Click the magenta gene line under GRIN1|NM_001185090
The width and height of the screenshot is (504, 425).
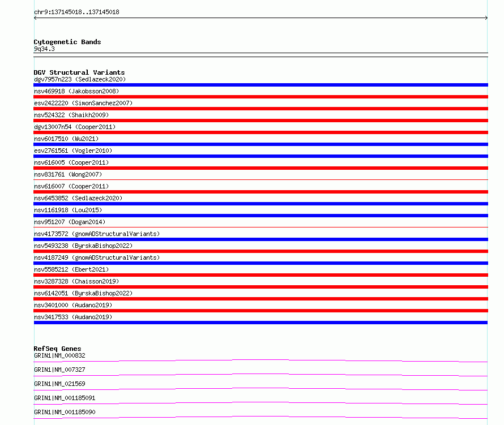click(260, 417)
